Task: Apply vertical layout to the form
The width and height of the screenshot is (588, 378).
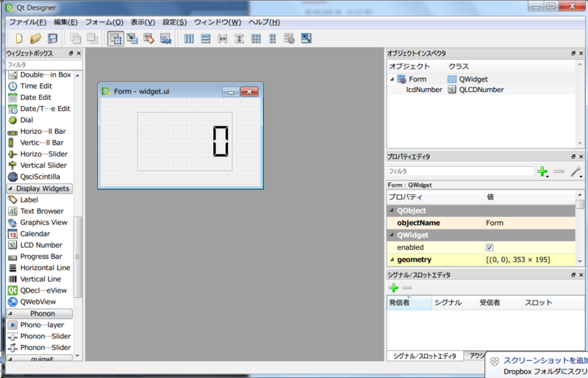Action: 206,38
